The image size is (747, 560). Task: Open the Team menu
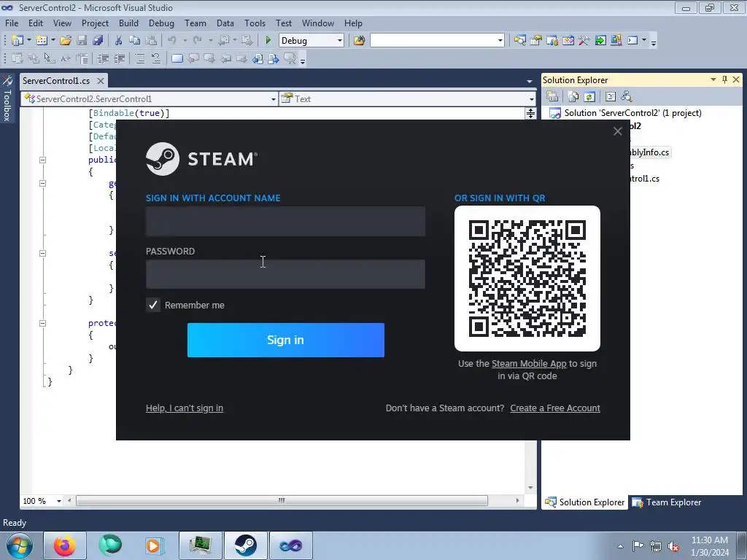coord(196,23)
